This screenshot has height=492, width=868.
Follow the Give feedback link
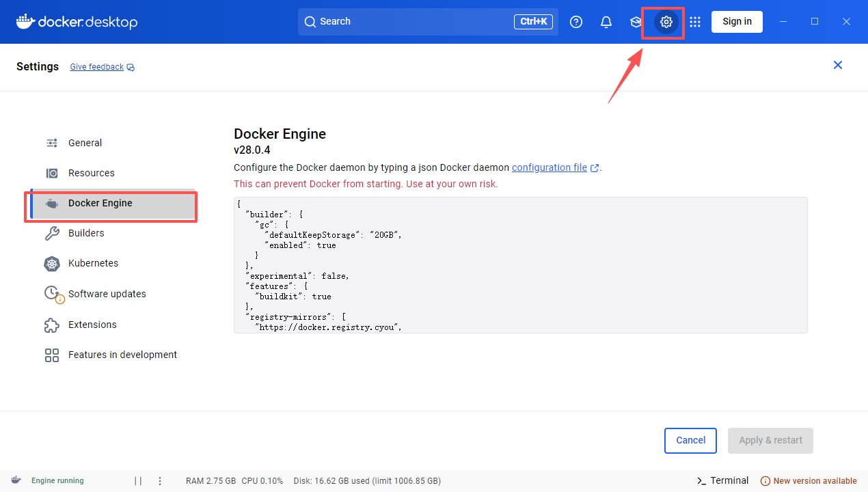click(x=96, y=67)
